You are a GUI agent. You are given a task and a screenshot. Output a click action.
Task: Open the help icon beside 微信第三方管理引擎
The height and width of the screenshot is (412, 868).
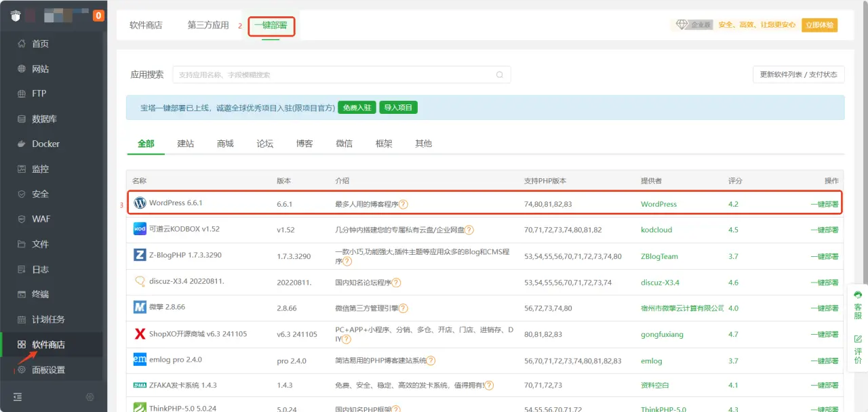(x=403, y=308)
